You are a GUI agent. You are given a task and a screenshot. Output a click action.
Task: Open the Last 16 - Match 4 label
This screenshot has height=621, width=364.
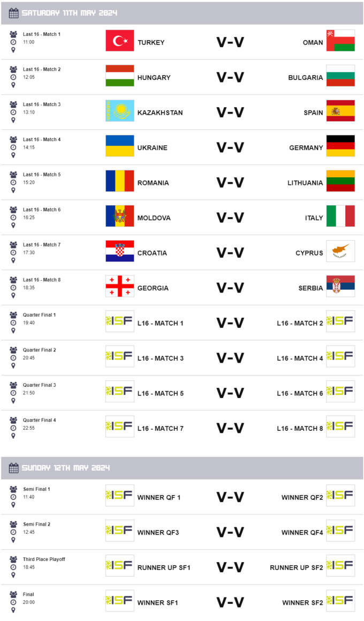pyautogui.click(x=42, y=139)
